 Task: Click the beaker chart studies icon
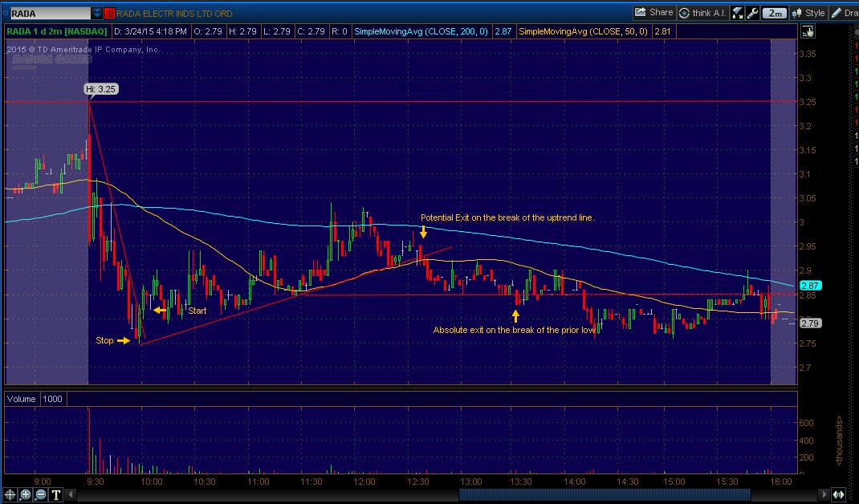(737, 13)
